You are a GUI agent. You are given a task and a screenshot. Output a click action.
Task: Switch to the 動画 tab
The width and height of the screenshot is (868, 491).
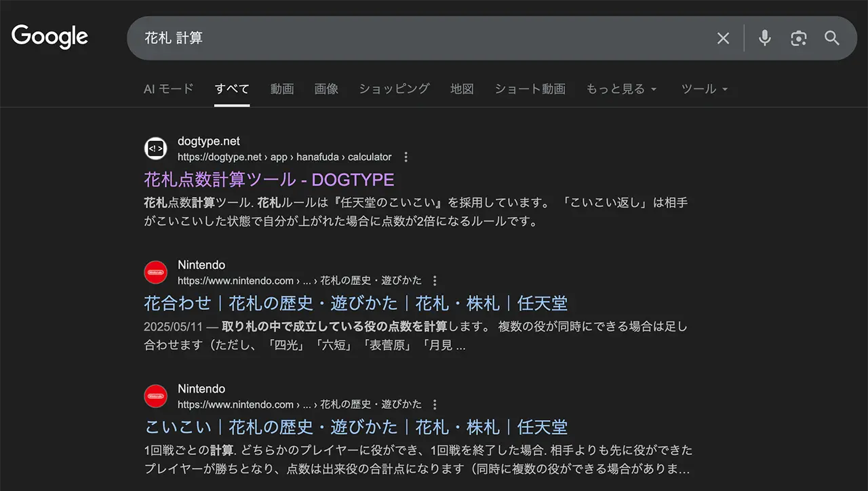[282, 89]
